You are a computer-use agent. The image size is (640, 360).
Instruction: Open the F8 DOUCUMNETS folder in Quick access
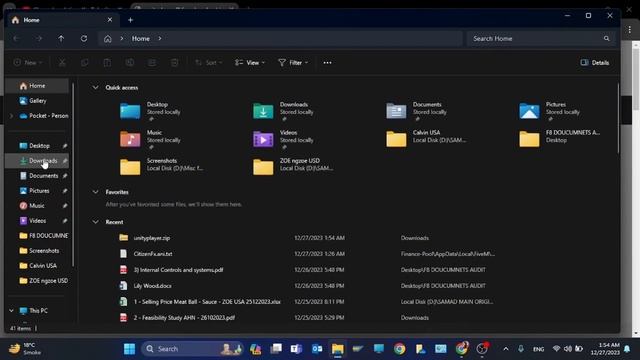point(560,138)
